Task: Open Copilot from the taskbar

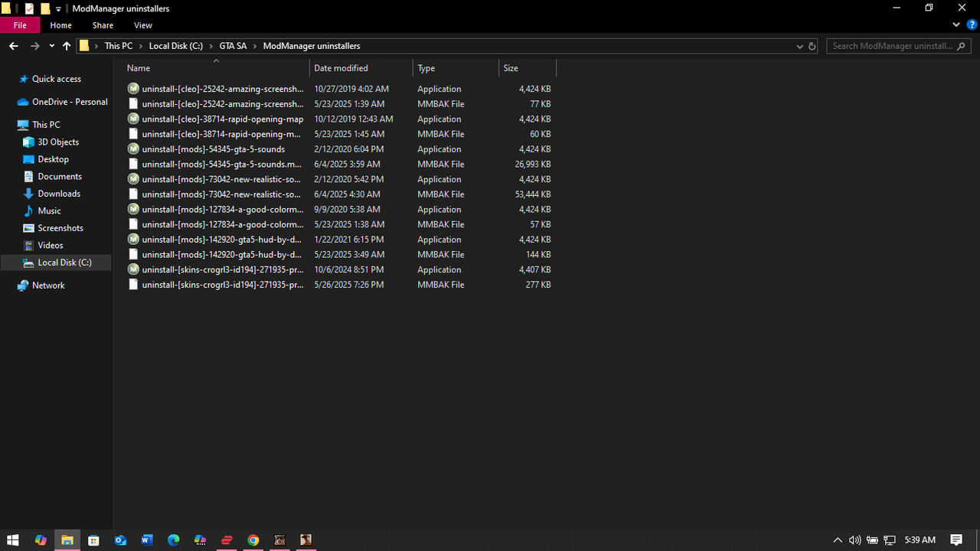Action: pyautogui.click(x=41, y=540)
